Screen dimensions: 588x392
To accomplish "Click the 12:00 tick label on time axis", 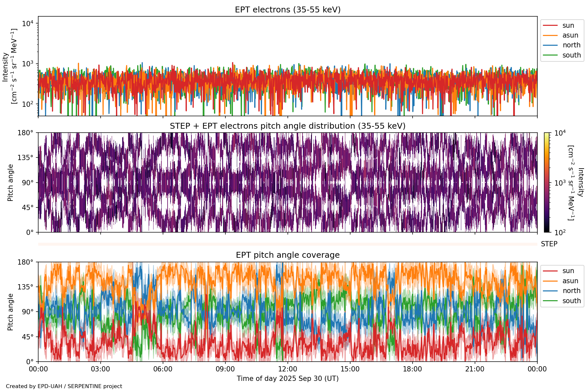I will [x=287, y=369].
